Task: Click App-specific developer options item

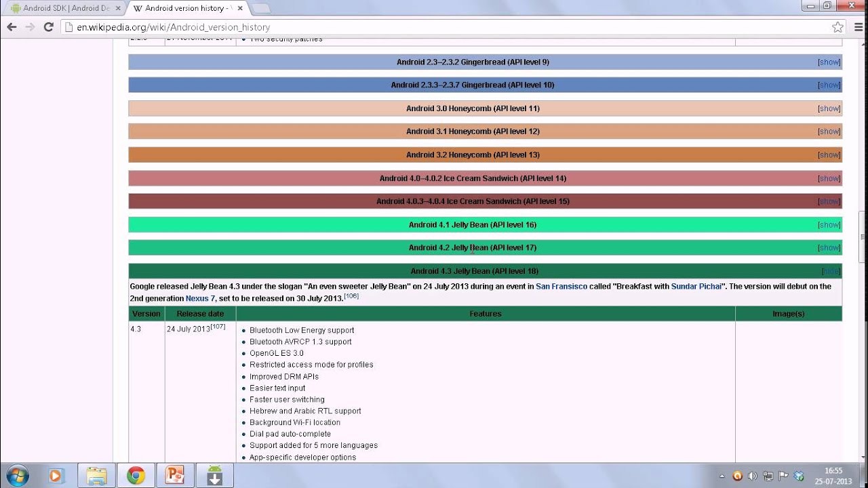Action: 302,457
